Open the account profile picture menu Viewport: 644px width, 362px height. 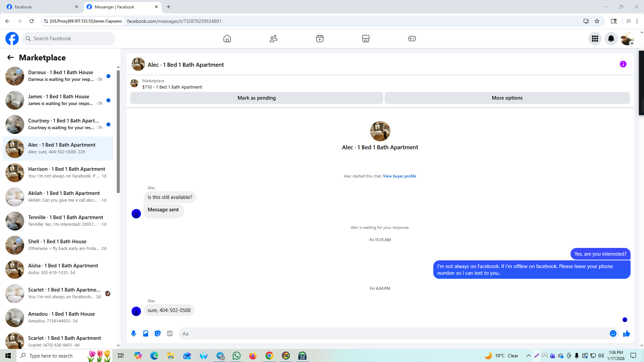[627, 39]
